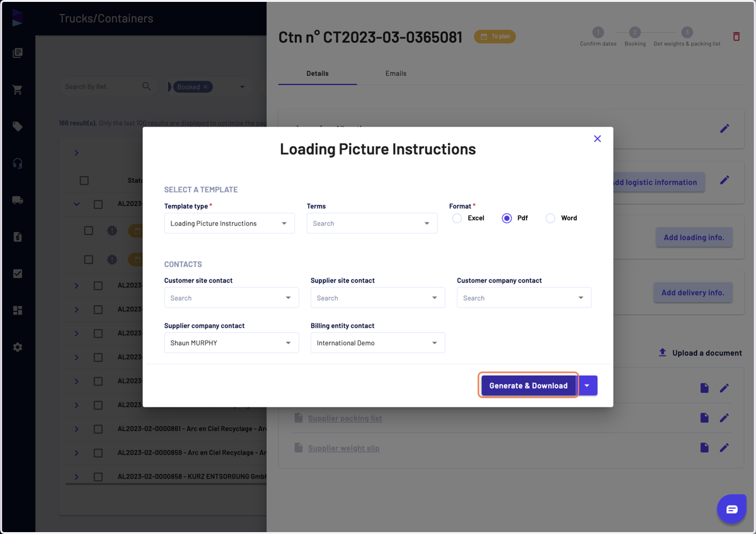
Task: Switch to the Details tab
Action: 318,73
